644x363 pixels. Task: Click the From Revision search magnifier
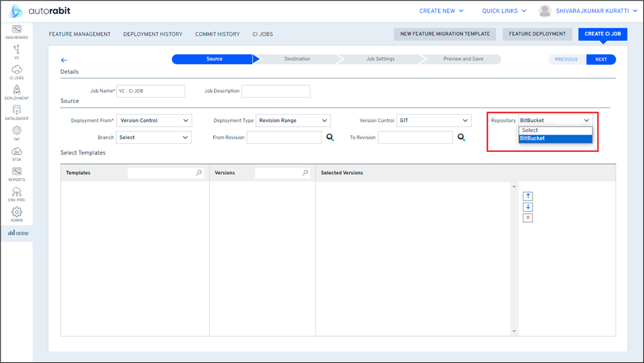[x=330, y=137]
